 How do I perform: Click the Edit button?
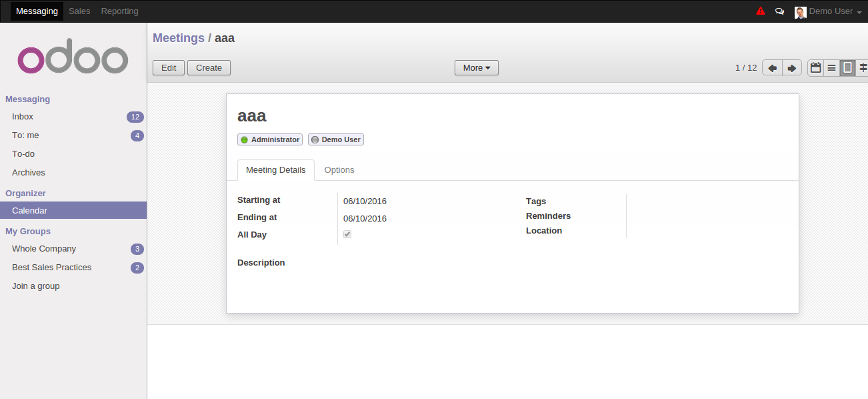pyautogui.click(x=169, y=68)
